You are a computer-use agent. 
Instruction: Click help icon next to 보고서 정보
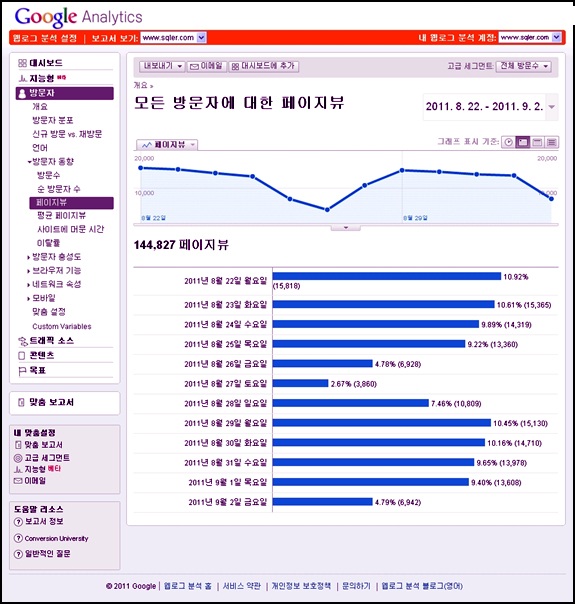(x=18, y=522)
